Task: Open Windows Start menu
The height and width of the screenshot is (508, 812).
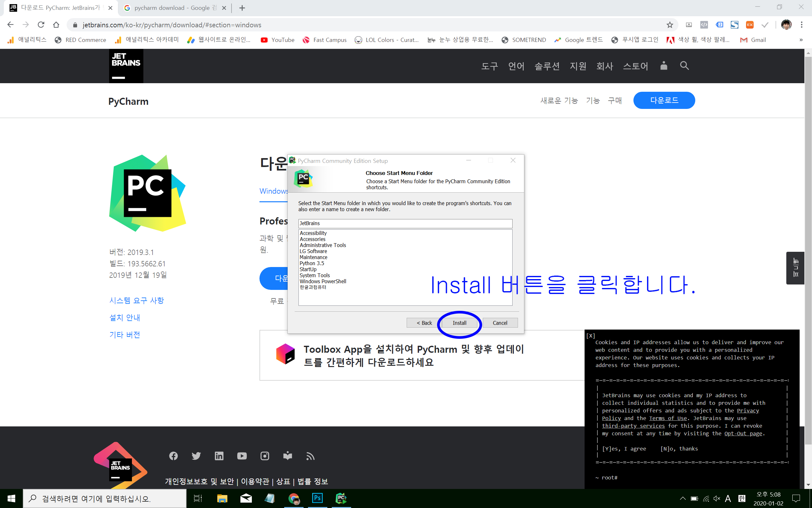Action: [x=11, y=498]
